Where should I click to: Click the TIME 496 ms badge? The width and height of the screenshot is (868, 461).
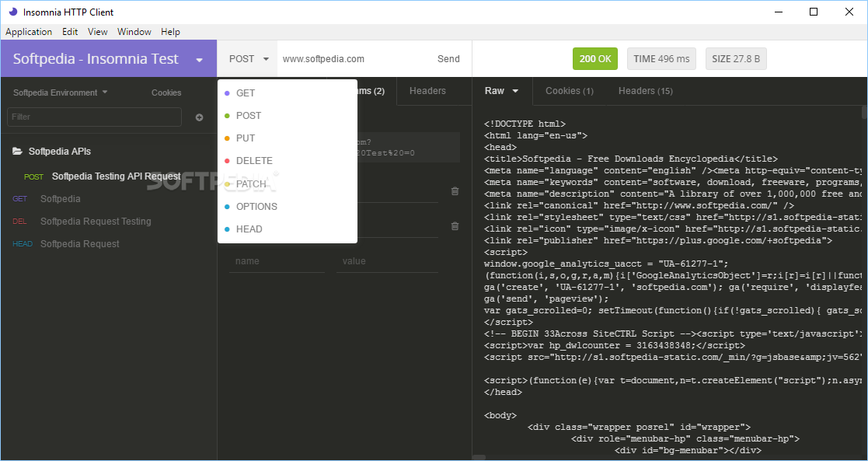click(x=661, y=59)
